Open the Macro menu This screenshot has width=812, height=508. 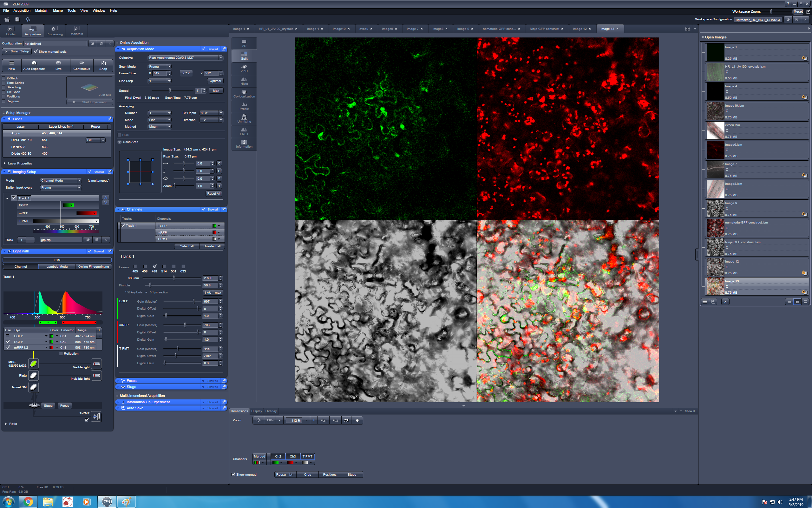(x=58, y=11)
